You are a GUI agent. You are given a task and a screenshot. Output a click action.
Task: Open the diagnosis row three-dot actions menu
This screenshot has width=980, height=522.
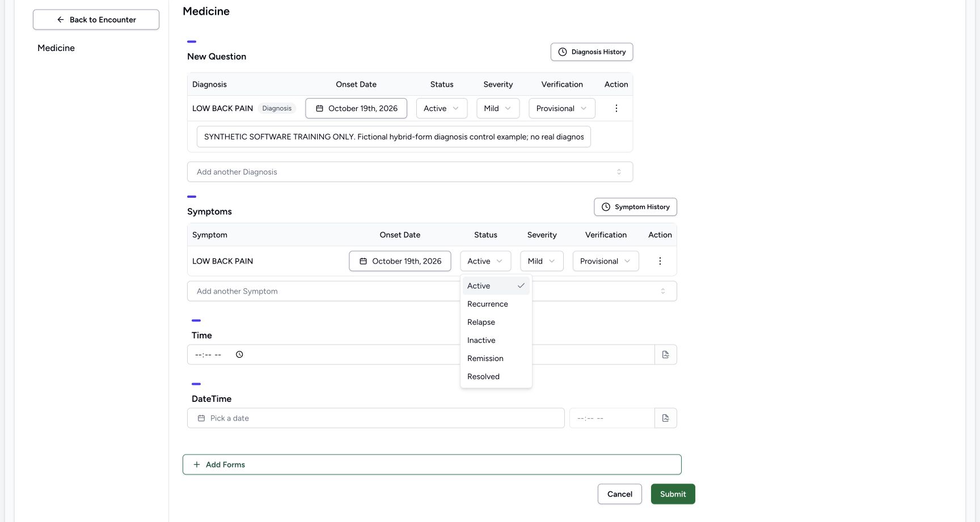(616, 108)
